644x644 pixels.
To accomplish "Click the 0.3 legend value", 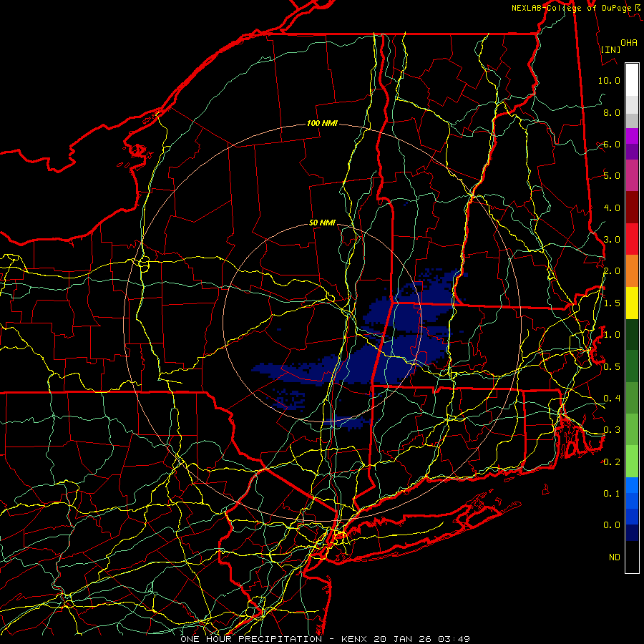I will point(612,430).
